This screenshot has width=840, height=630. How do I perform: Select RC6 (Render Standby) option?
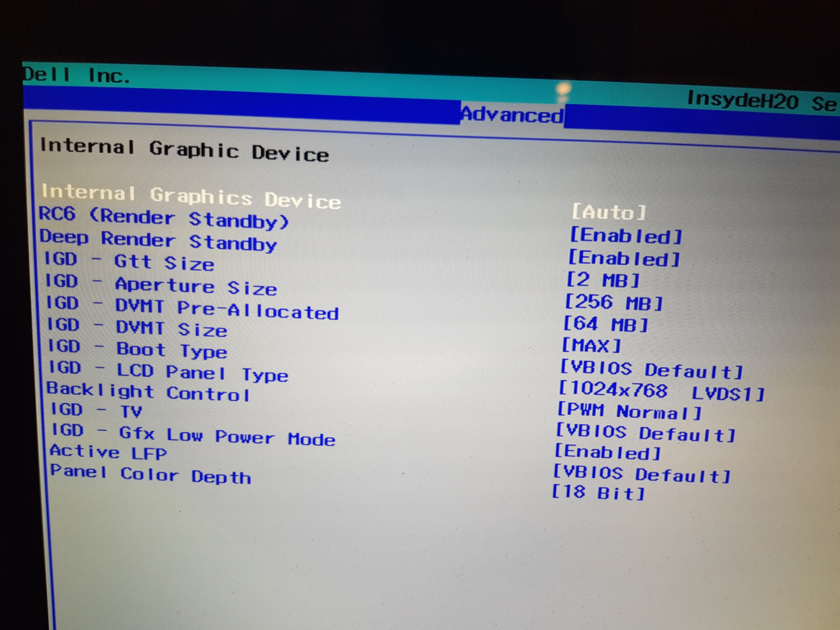pos(164,218)
